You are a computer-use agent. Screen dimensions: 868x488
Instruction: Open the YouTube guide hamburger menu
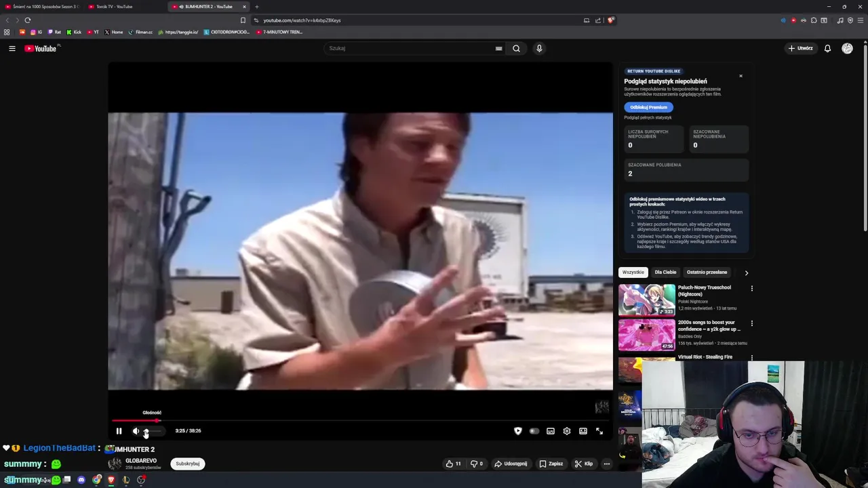[x=12, y=48]
